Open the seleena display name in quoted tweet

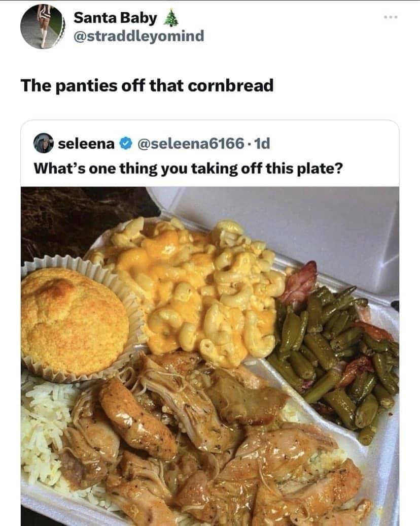coord(86,144)
